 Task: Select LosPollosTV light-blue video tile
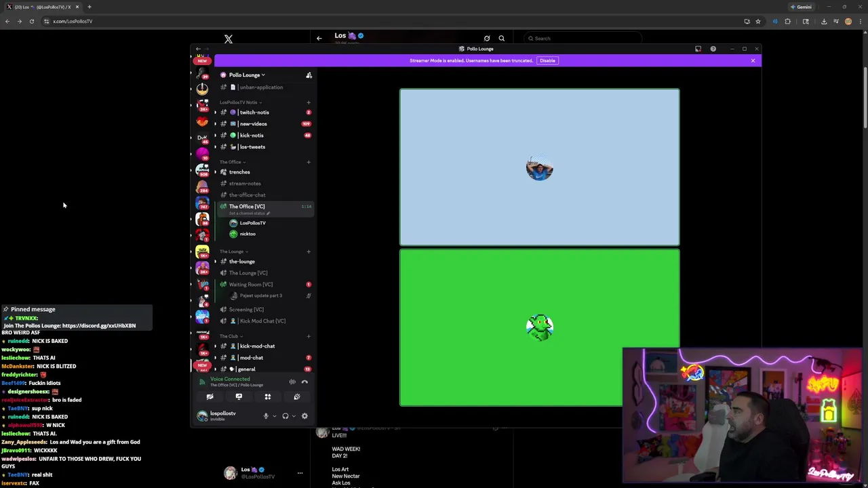tap(539, 167)
